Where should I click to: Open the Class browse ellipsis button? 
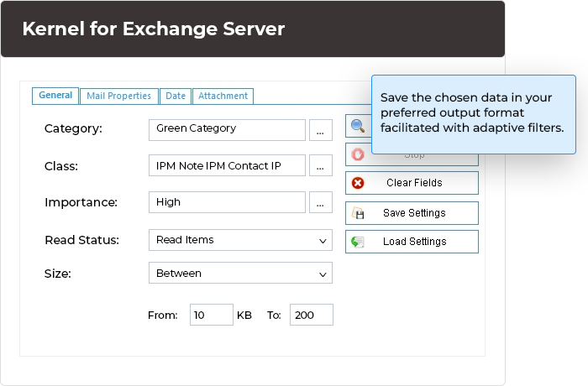[321, 165]
